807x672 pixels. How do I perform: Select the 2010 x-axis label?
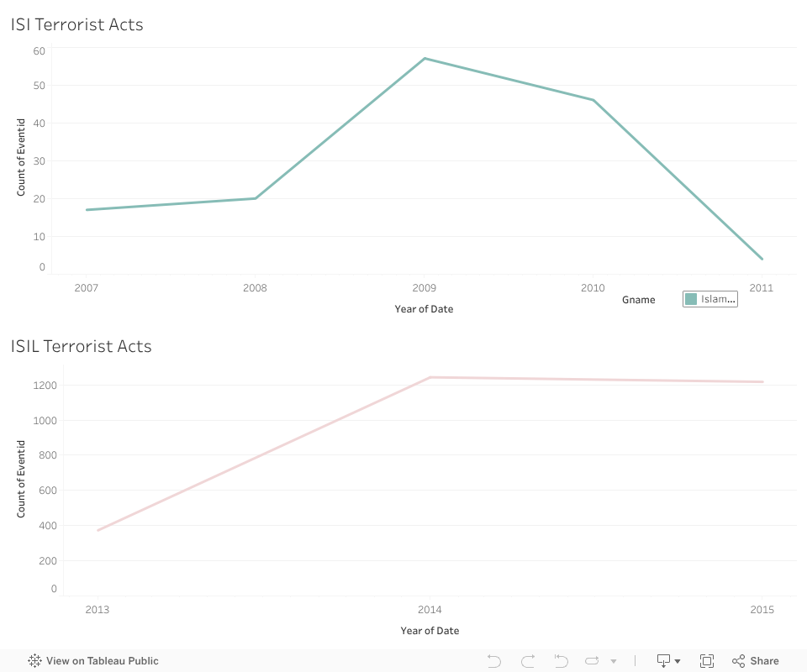593,288
